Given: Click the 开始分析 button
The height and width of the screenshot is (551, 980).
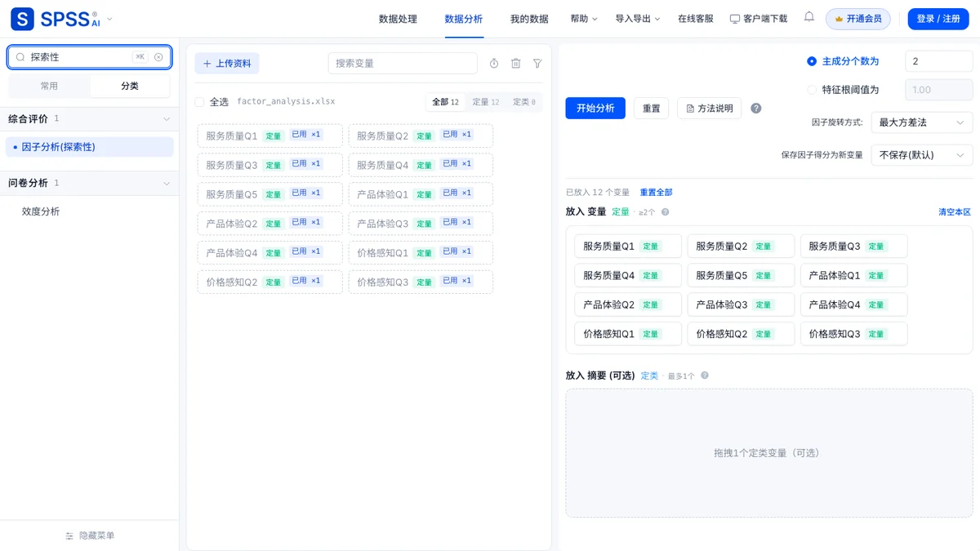Looking at the screenshot, I should click(595, 109).
